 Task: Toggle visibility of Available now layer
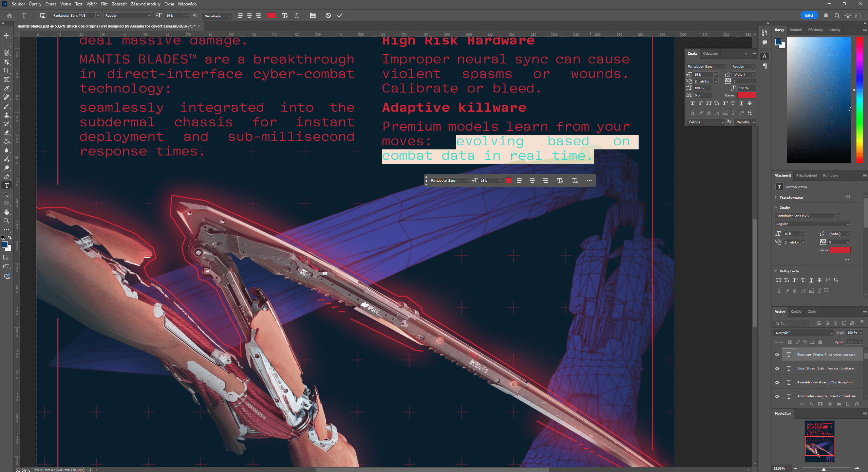[x=777, y=382]
